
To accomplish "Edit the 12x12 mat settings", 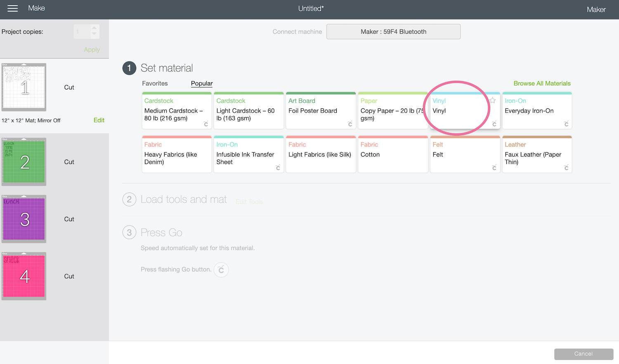I will 99,120.
